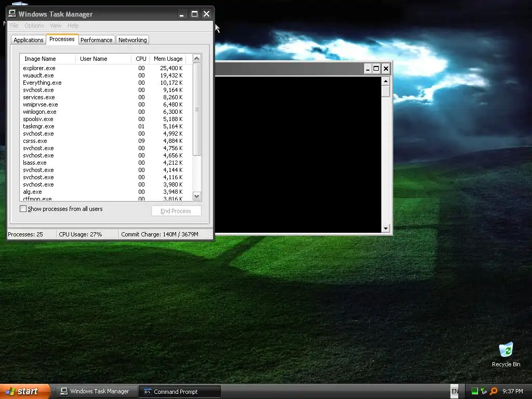The height and width of the screenshot is (399, 532).
Task: Select the explorer.exe process row
Action: tap(106, 68)
